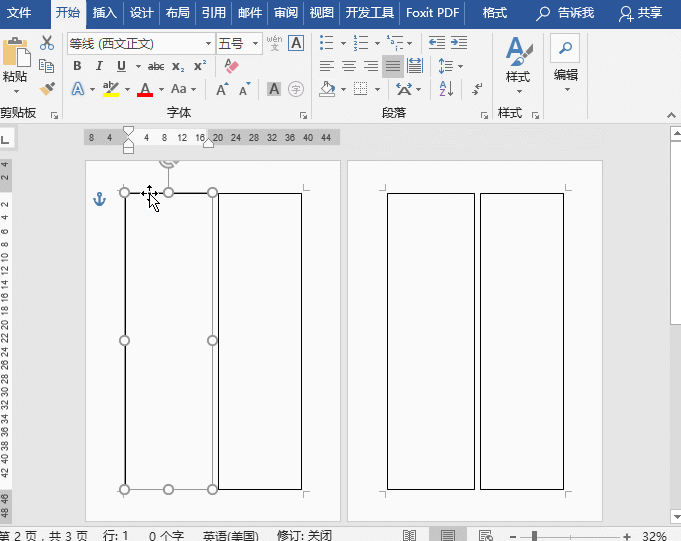Toggle Justify paragraph alignment
The image size is (681, 541).
click(393, 66)
